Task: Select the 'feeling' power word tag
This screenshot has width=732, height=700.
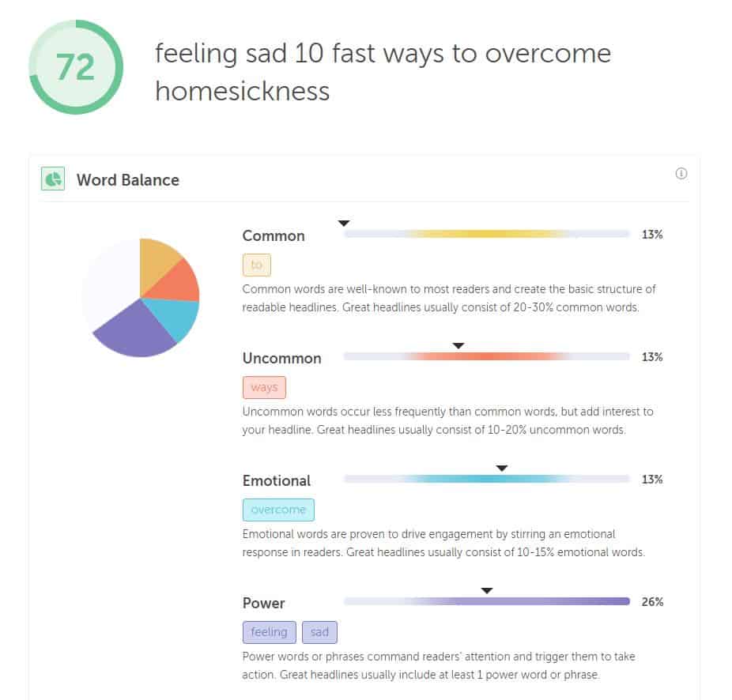Action: (x=270, y=632)
